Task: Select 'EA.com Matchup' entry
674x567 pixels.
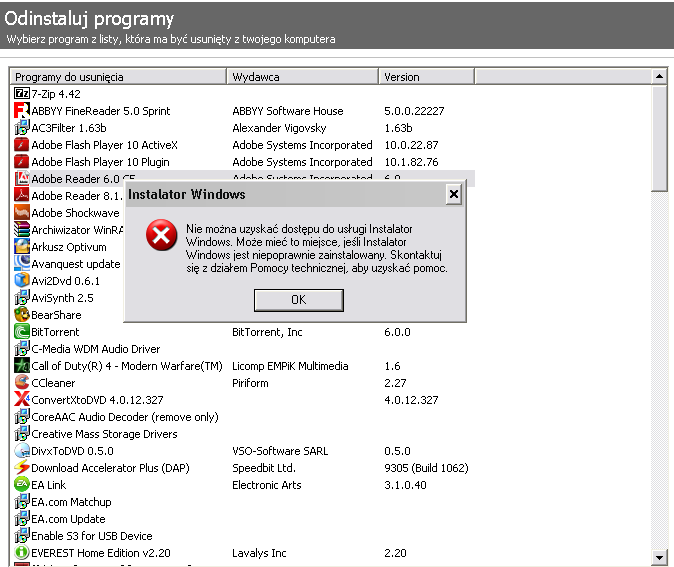Action: click(x=71, y=502)
